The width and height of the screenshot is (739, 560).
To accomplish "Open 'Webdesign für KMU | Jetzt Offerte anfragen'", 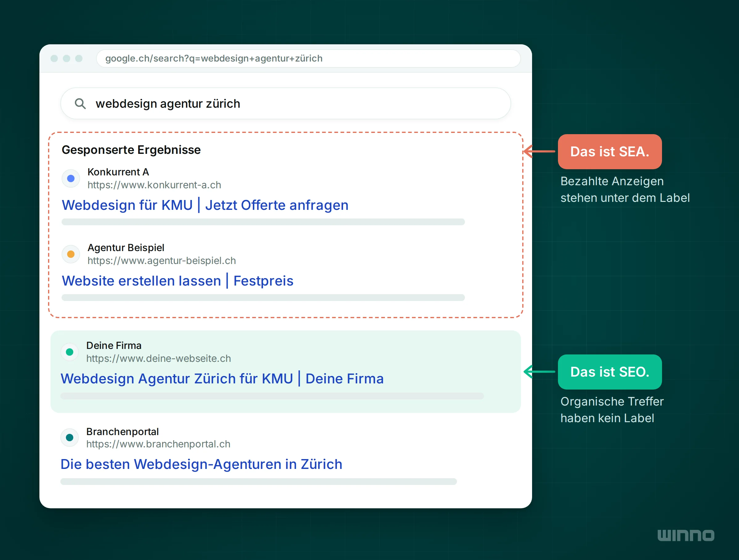I will 205,205.
